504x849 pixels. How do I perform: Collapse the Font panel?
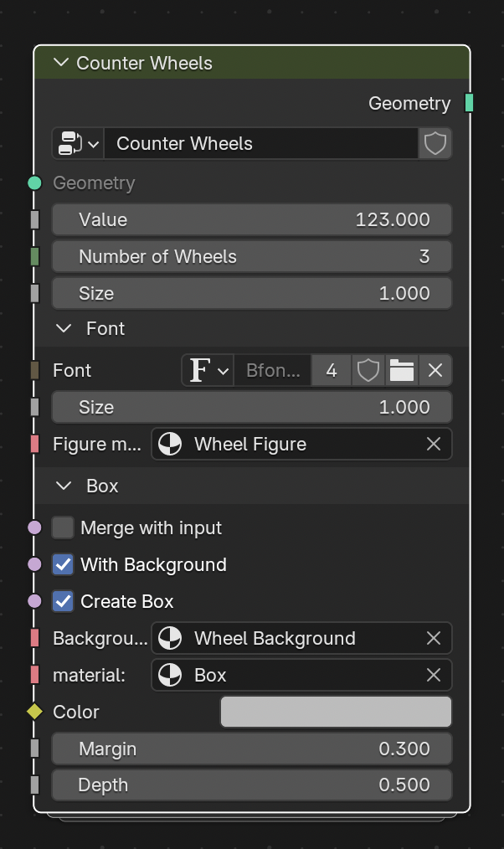[64, 329]
